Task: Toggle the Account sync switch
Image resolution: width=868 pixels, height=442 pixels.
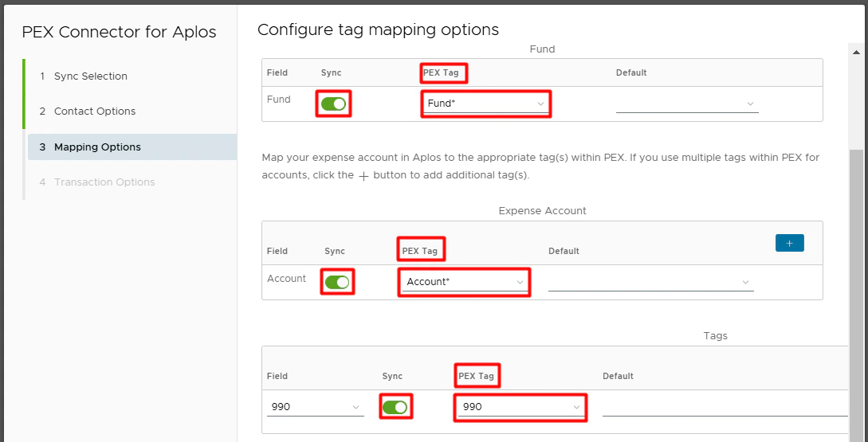Action: coord(337,282)
